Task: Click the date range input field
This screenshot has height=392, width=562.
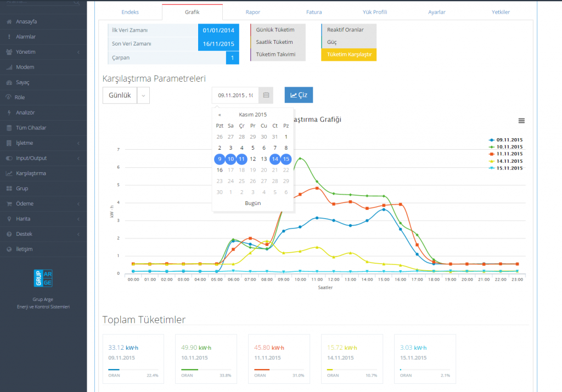Action: click(235, 95)
